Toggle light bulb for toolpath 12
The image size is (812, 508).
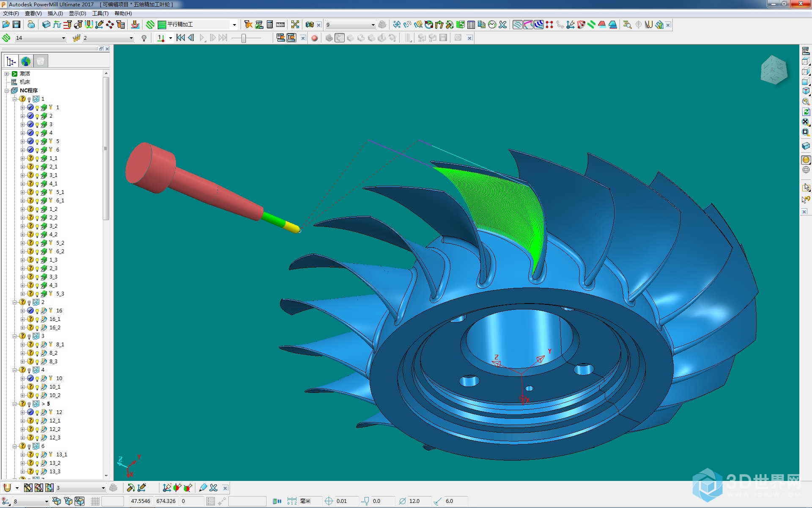click(x=37, y=412)
